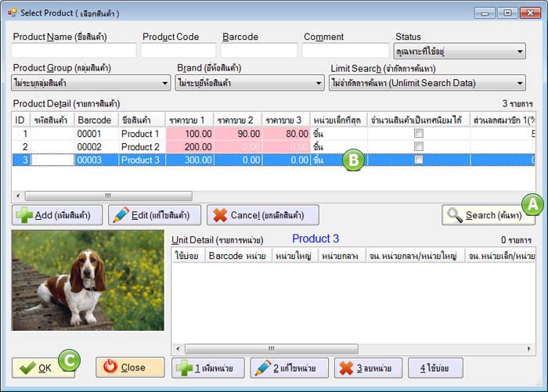Click the green plus Add product icon
The width and height of the screenshot is (548, 392).
coord(24,215)
